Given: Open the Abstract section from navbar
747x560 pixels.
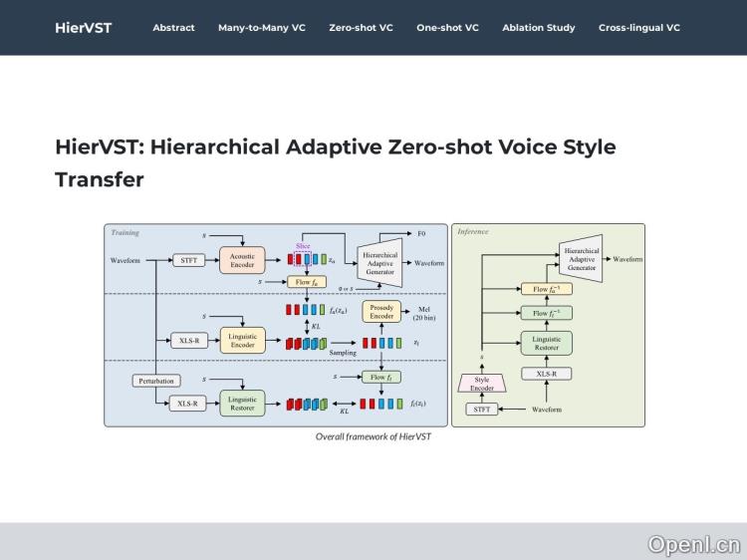Looking at the screenshot, I should click(173, 28).
